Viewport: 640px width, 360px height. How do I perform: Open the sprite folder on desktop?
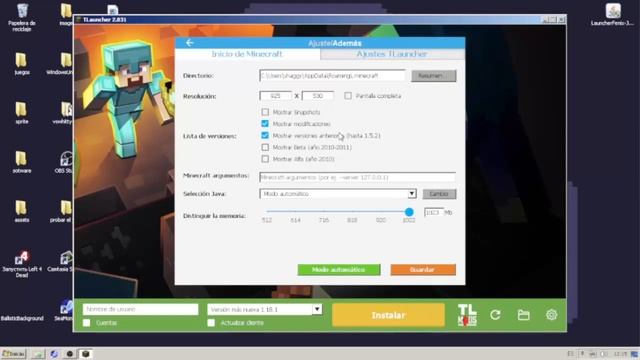click(x=22, y=113)
